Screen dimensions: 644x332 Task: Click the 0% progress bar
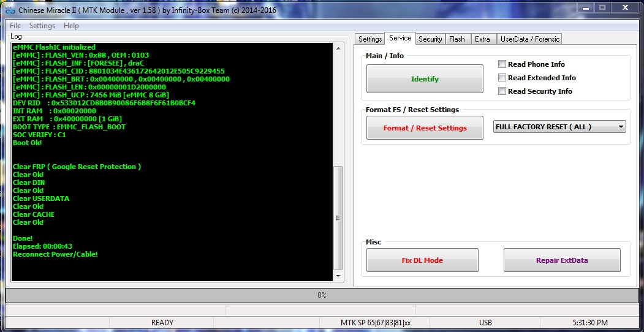click(322, 295)
